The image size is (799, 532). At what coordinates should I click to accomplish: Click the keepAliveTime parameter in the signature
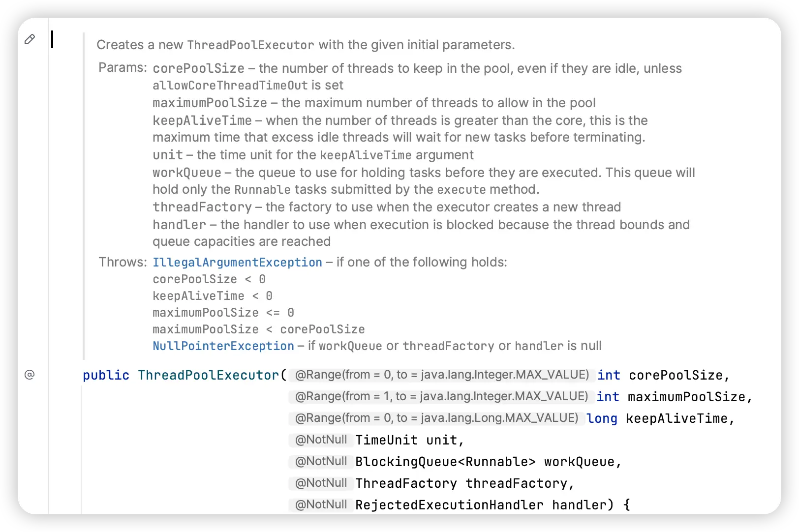(x=676, y=418)
